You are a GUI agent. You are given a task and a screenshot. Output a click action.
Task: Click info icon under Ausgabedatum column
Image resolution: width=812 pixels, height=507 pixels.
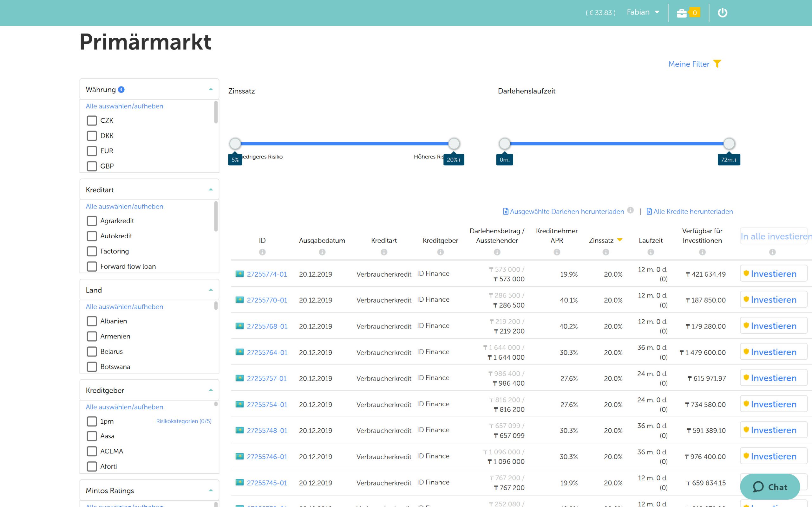click(322, 252)
